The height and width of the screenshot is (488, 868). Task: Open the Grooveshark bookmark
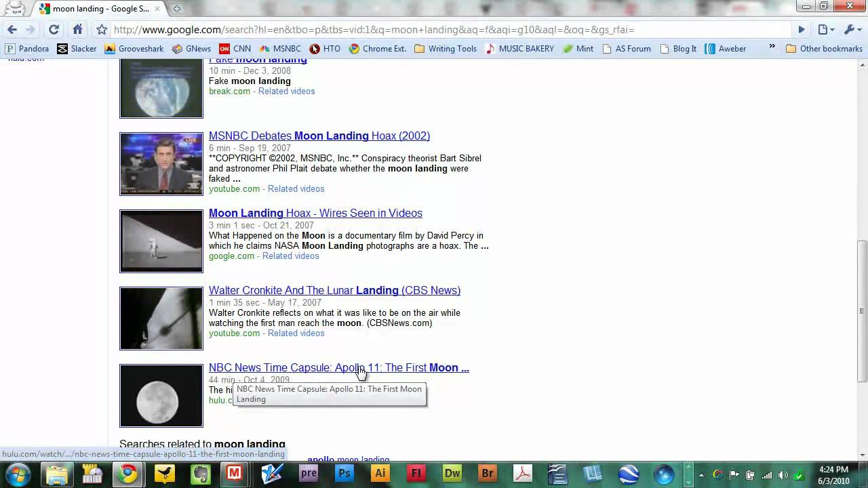coord(134,49)
